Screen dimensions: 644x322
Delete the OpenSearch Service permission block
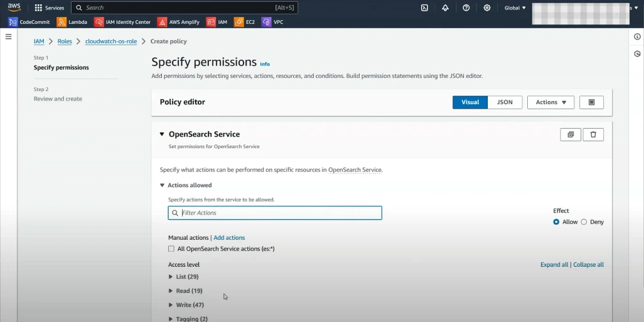(593, 134)
